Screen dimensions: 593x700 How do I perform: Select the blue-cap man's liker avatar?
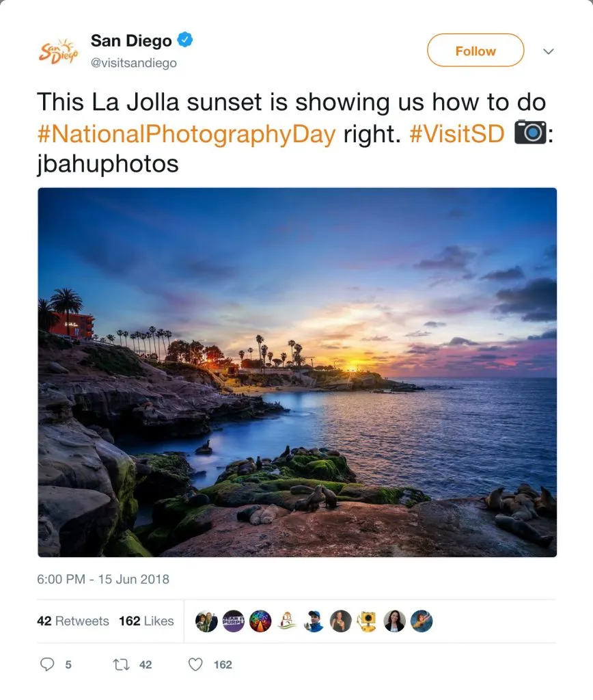coord(314,621)
